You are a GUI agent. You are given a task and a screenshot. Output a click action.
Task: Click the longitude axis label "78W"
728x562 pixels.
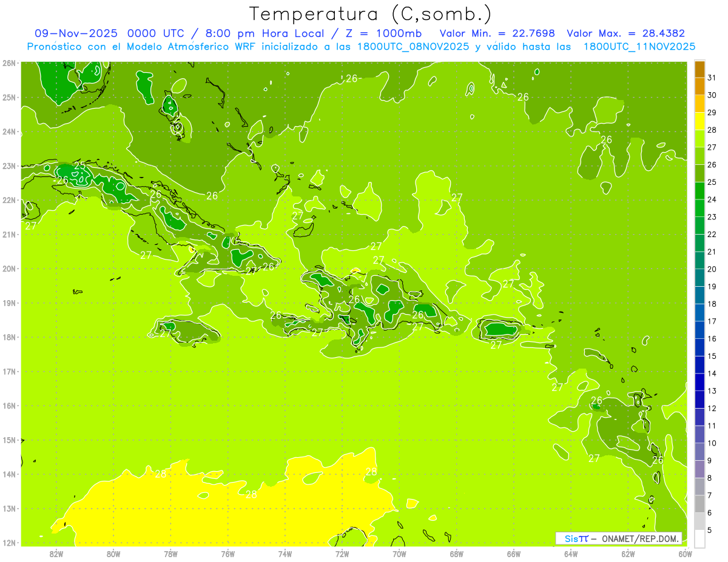point(170,554)
